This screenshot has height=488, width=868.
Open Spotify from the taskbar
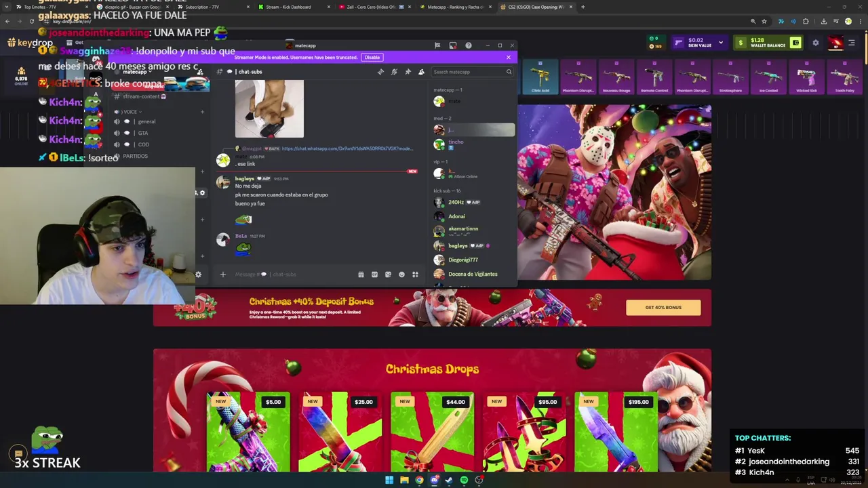[x=464, y=480]
